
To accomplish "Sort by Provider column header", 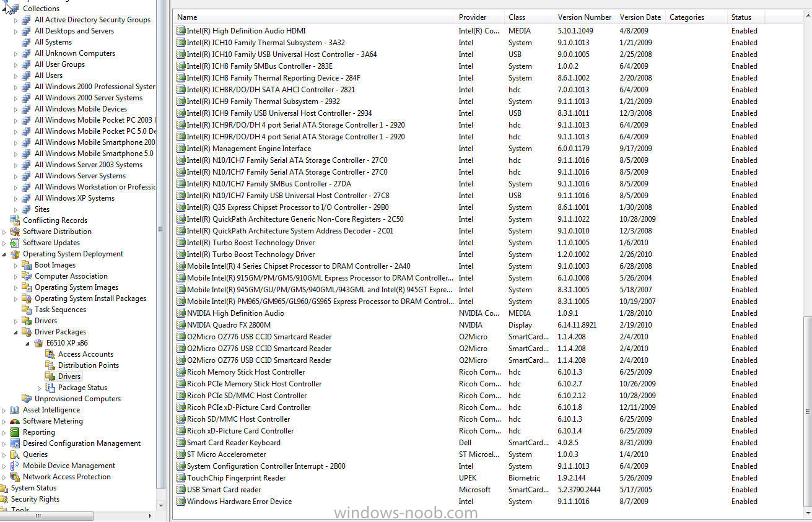I will 479,17.
